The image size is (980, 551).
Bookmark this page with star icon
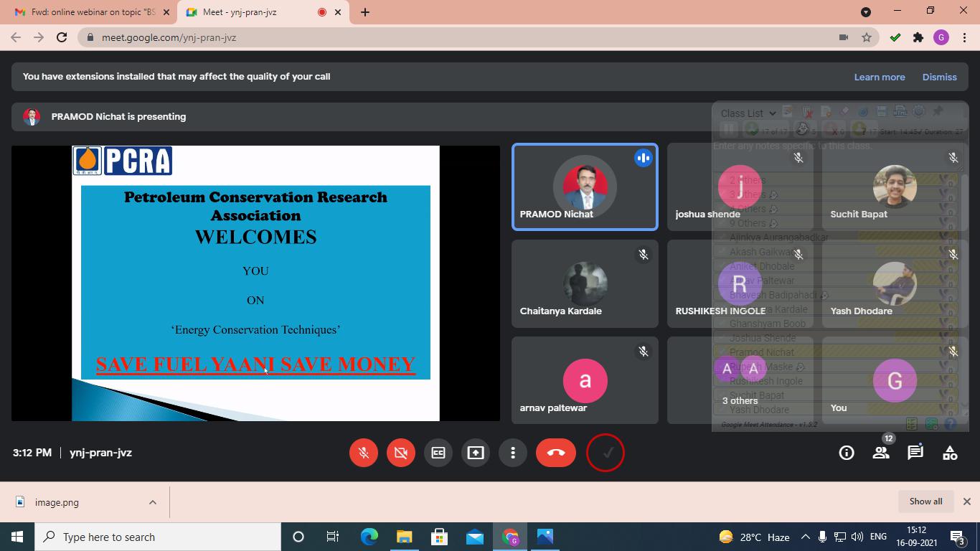(x=867, y=37)
